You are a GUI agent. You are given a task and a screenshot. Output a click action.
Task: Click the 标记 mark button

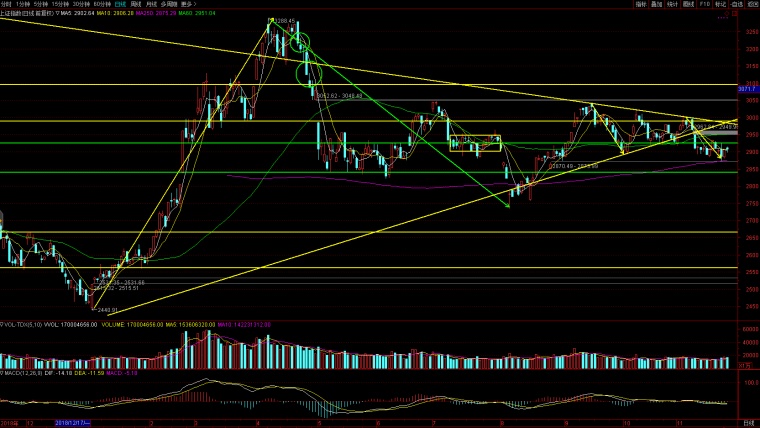(720, 4)
